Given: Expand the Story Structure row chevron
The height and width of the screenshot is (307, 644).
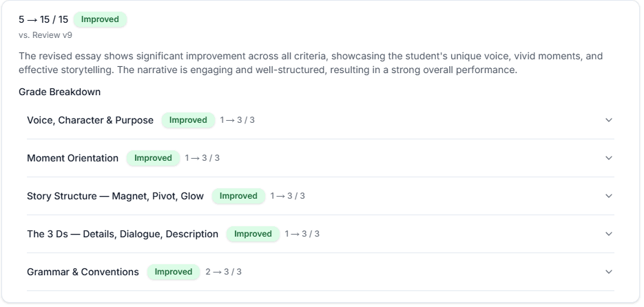Looking at the screenshot, I should pyautogui.click(x=609, y=196).
